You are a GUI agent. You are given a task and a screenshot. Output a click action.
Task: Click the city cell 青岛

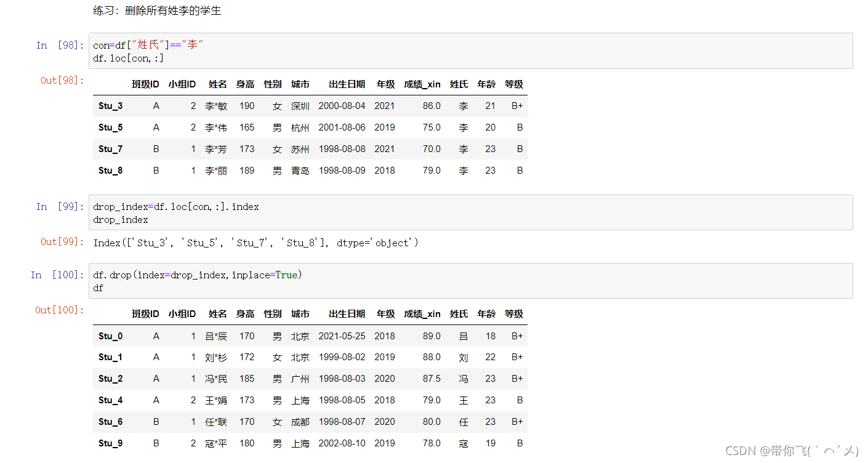tap(300, 171)
